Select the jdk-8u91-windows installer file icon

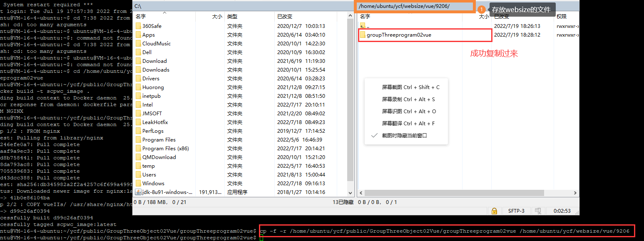(x=138, y=192)
